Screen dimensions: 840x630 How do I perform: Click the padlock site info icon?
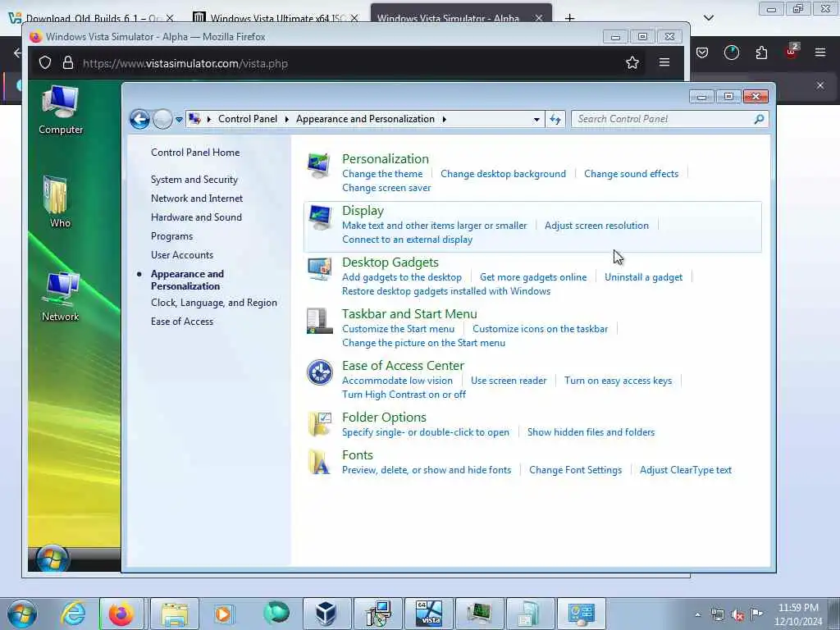point(67,62)
